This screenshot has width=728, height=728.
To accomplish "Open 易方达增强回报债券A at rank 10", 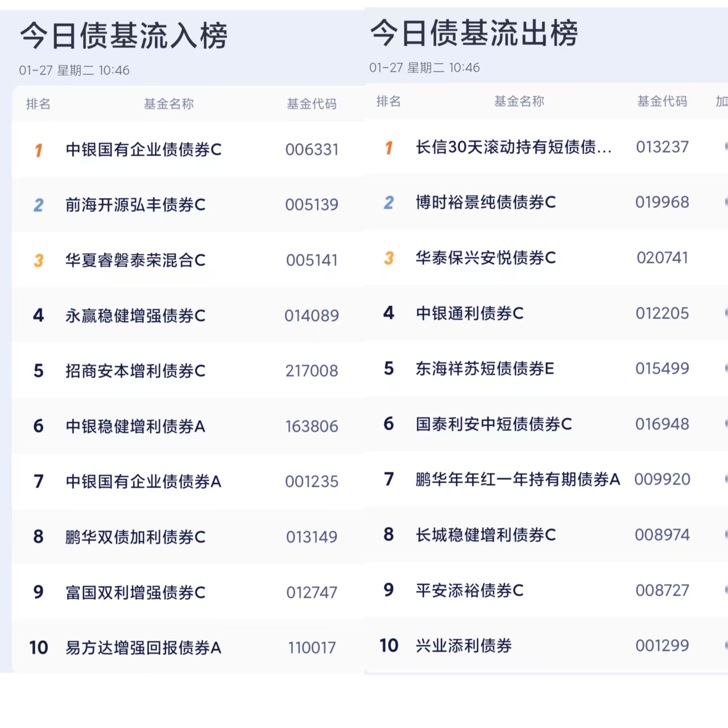I will (143, 648).
